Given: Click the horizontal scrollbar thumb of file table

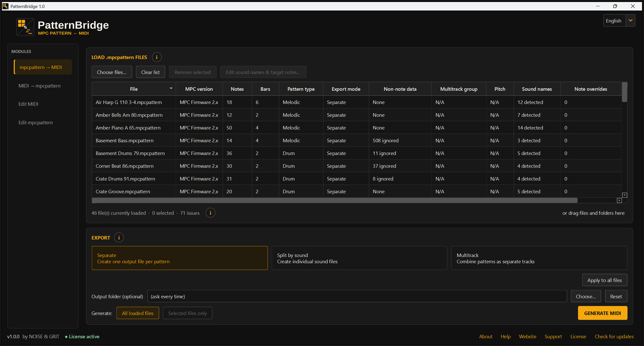Looking at the screenshot, I should (335, 200).
